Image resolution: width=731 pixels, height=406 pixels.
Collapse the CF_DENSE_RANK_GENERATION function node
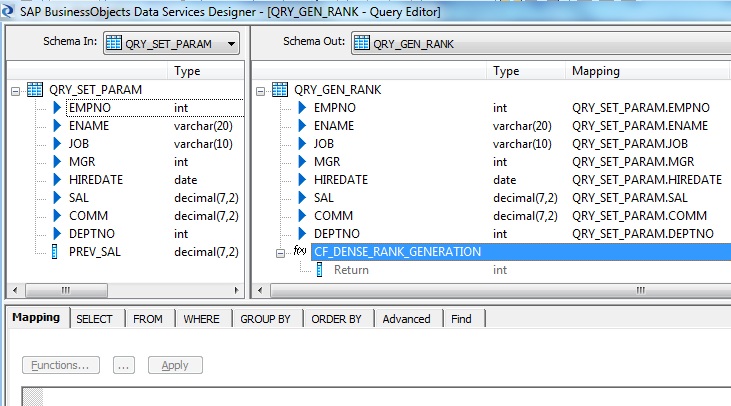point(280,254)
